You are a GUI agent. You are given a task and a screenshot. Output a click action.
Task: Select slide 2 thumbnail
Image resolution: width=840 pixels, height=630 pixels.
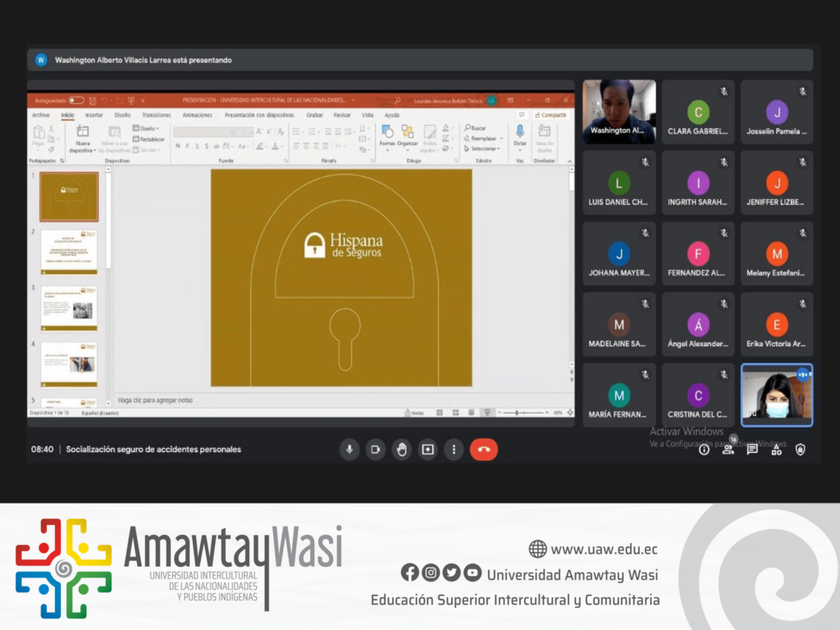[x=69, y=252]
